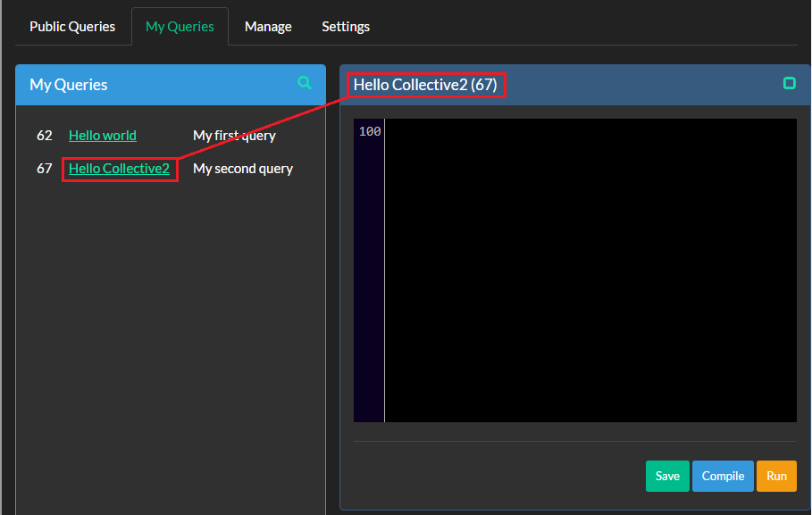Switch to the Public Queries tab
This screenshot has width=812, height=515.
[x=72, y=27]
